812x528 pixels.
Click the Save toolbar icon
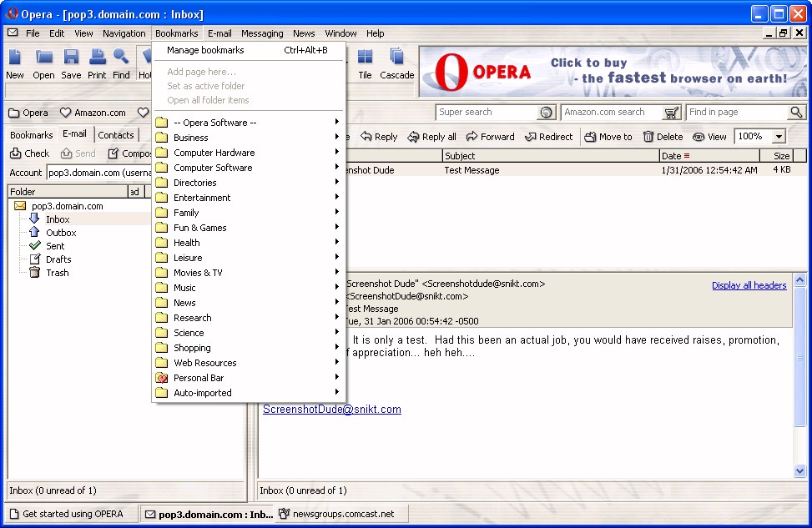(x=71, y=57)
